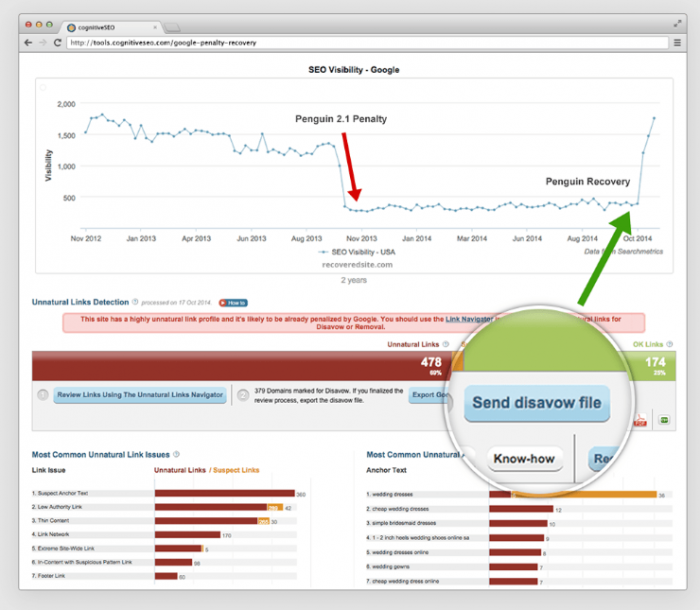Toggle the SEO Visibility - USA legend entry

(x=357, y=252)
